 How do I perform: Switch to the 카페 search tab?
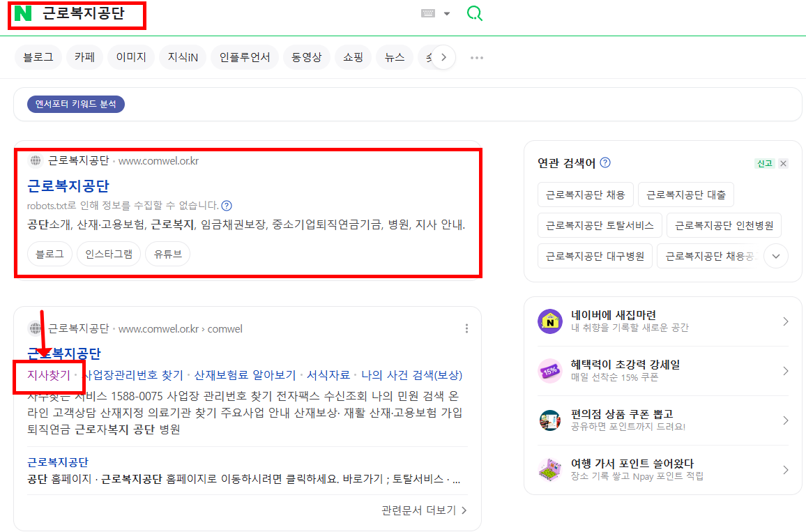tap(85, 57)
